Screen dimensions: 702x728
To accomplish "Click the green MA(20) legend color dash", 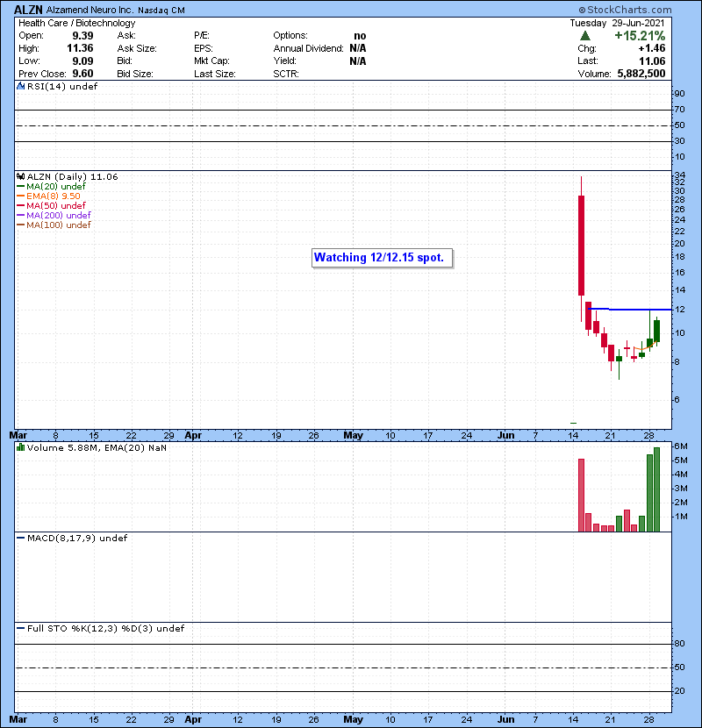I will [x=20, y=187].
